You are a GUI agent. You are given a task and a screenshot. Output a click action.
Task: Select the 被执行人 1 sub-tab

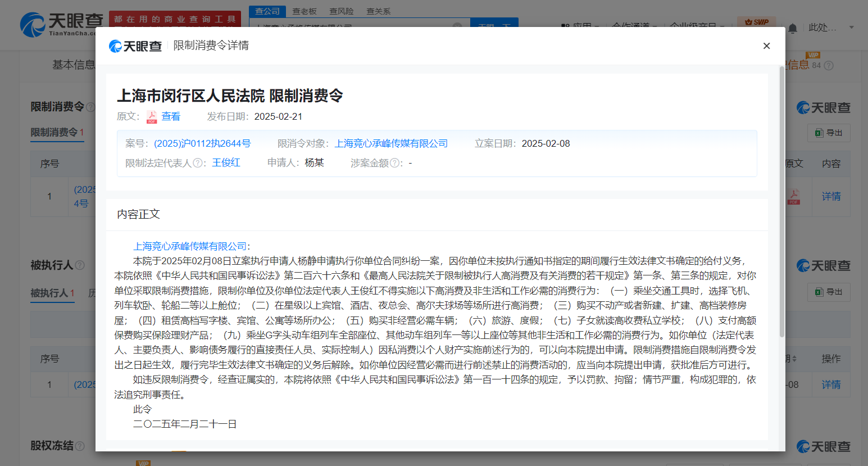[x=52, y=293]
